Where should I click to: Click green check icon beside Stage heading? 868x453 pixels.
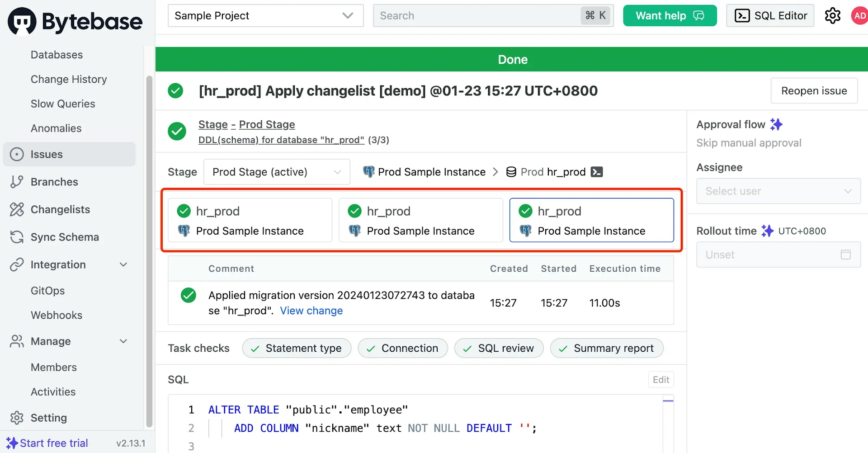[x=177, y=132]
